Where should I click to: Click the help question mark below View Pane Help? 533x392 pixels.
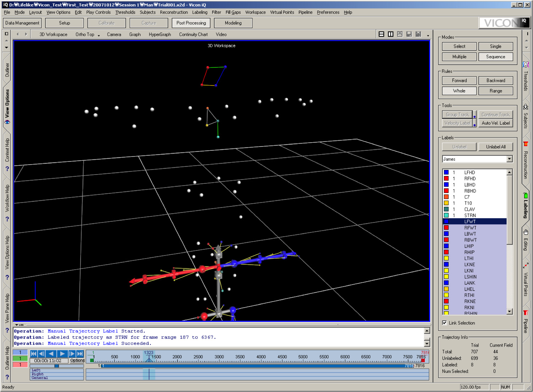[x=7, y=330]
